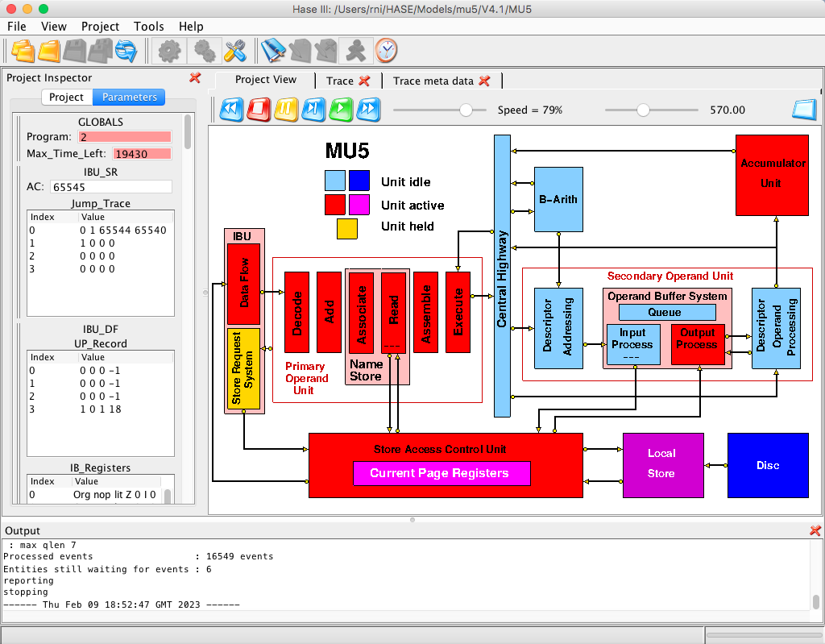Viewport: 825px width, 644px height.
Task: Click the Store Request System block
Action: [243, 368]
